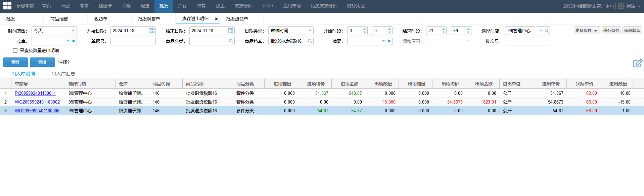Increase the start minute stepper

(389, 29)
